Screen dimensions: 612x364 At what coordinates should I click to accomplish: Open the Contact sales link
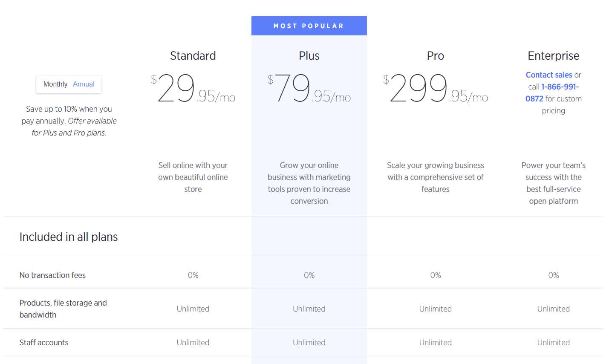tap(549, 75)
